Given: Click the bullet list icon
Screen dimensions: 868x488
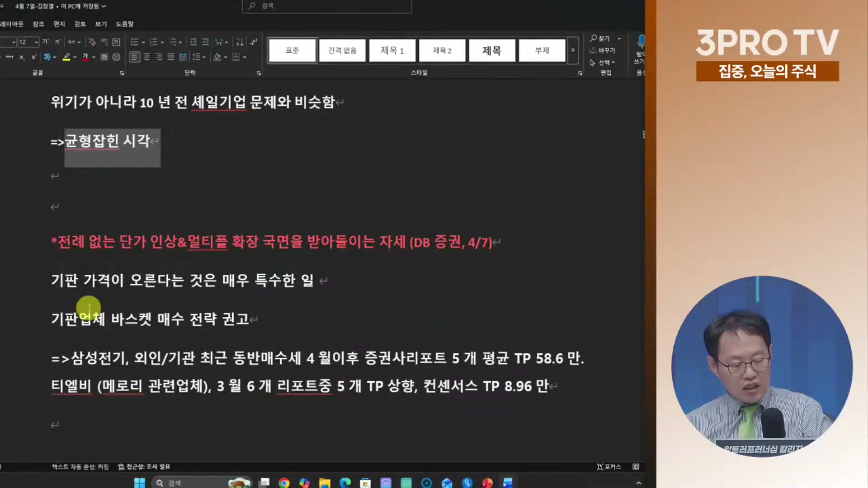Looking at the screenshot, I should [134, 42].
